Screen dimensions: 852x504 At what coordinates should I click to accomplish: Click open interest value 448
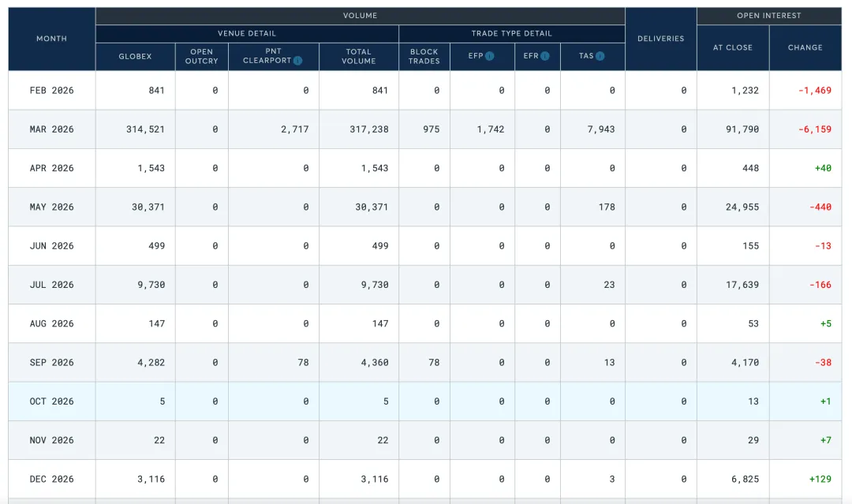[x=750, y=168]
